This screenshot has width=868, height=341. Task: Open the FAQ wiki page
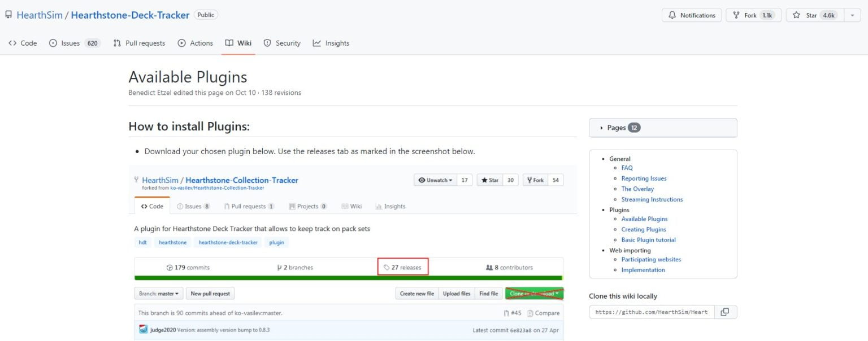click(x=627, y=168)
